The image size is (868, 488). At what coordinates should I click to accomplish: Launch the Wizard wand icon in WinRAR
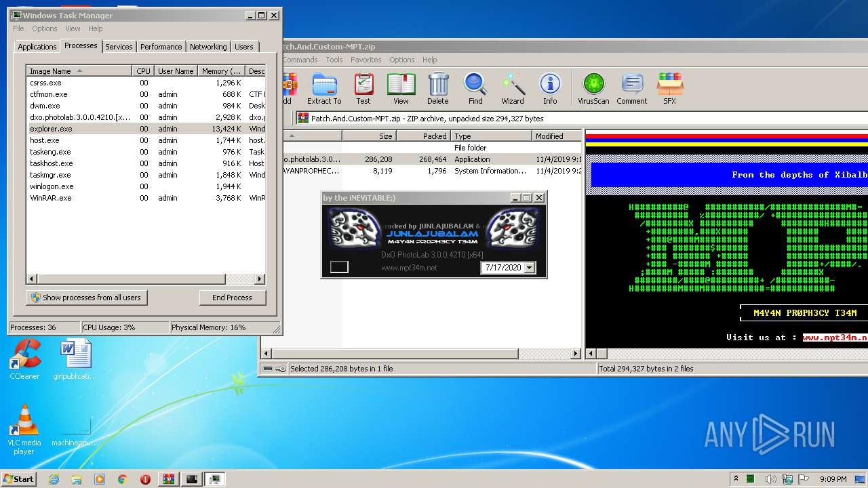pyautogui.click(x=513, y=89)
